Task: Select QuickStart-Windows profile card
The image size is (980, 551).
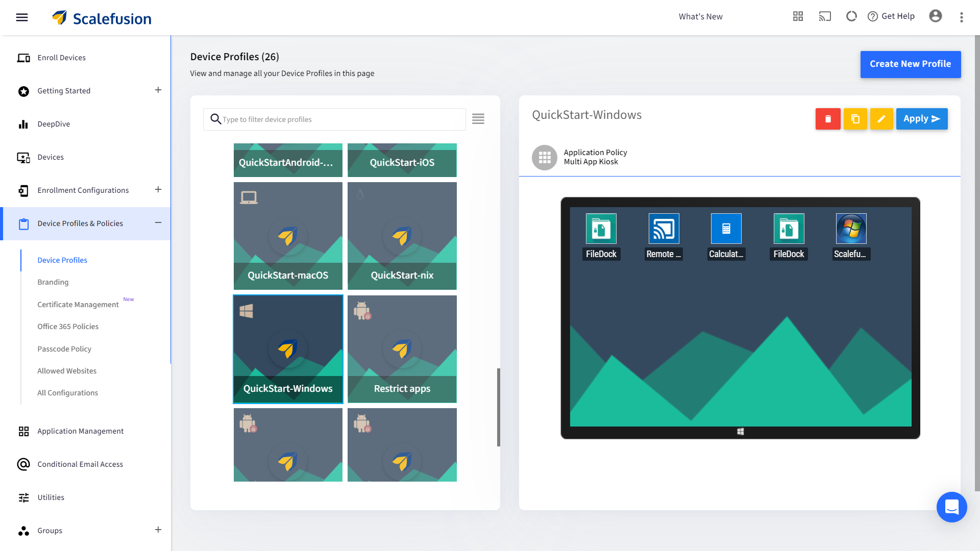Action: (x=288, y=349)
